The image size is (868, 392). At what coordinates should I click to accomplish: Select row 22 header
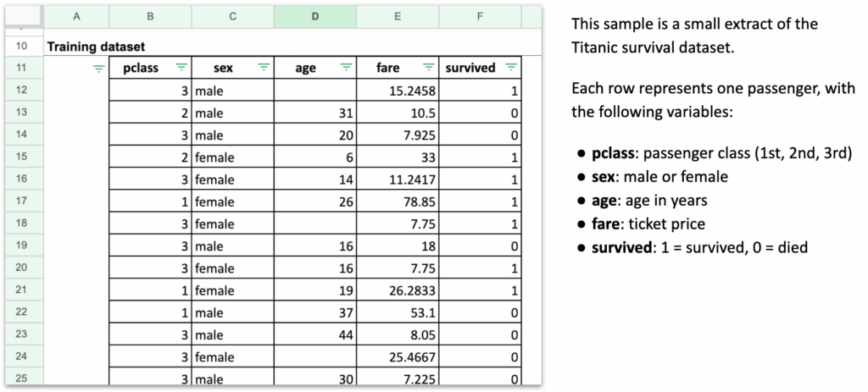(21, 312)
